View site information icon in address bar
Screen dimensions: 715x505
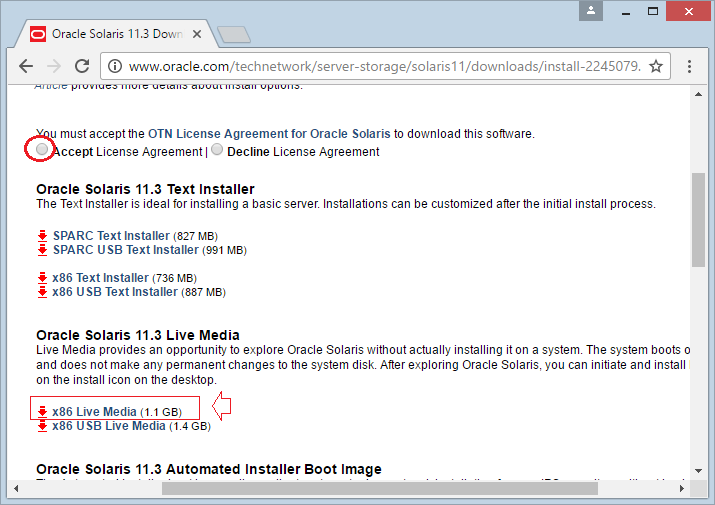[x=114, y=67]
